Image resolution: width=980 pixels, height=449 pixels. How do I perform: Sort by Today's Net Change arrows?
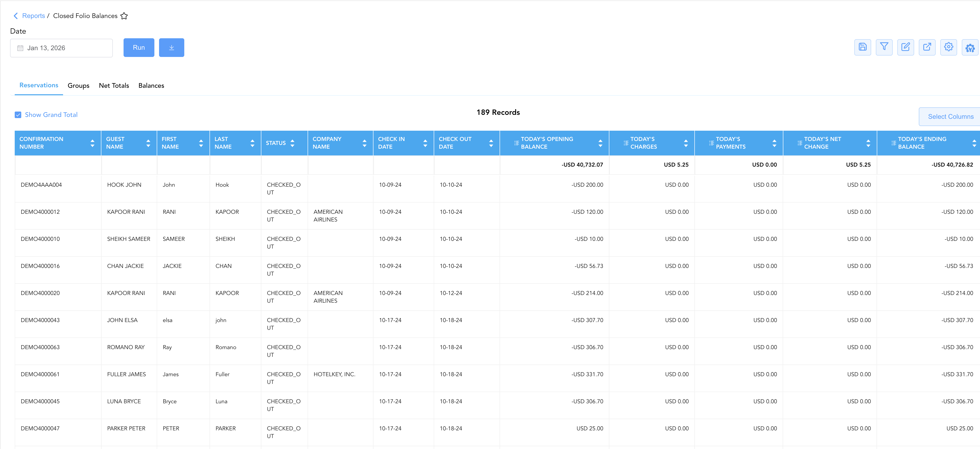click(868, 143)
